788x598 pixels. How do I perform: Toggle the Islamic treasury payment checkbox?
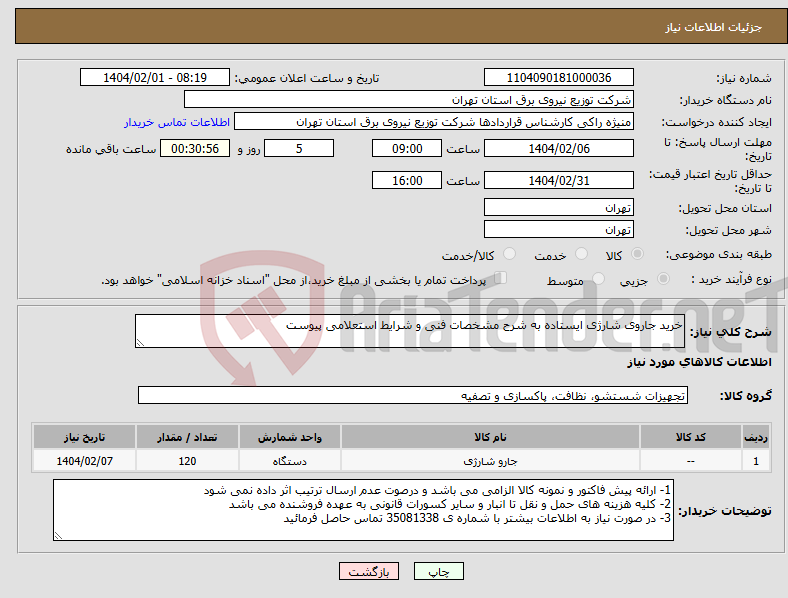pos(500,278)
